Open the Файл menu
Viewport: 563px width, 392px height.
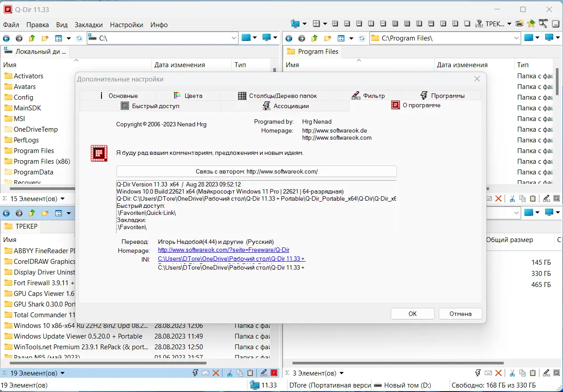(11, 24)
